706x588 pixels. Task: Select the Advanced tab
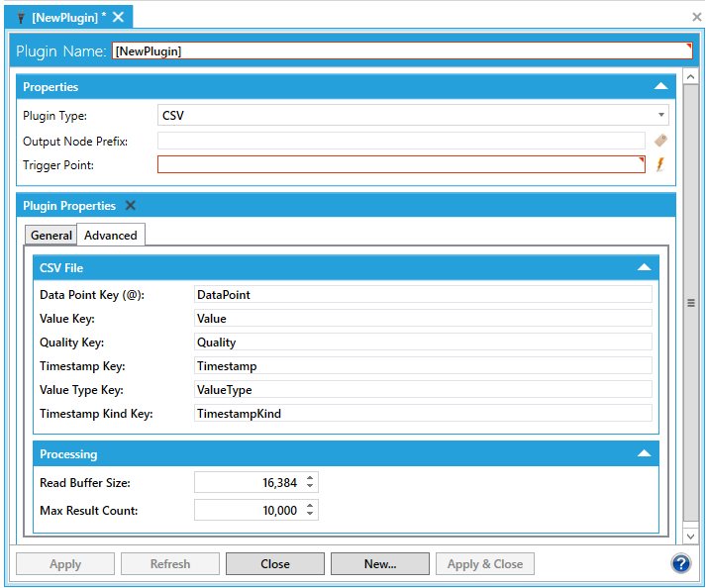[111, 236]
